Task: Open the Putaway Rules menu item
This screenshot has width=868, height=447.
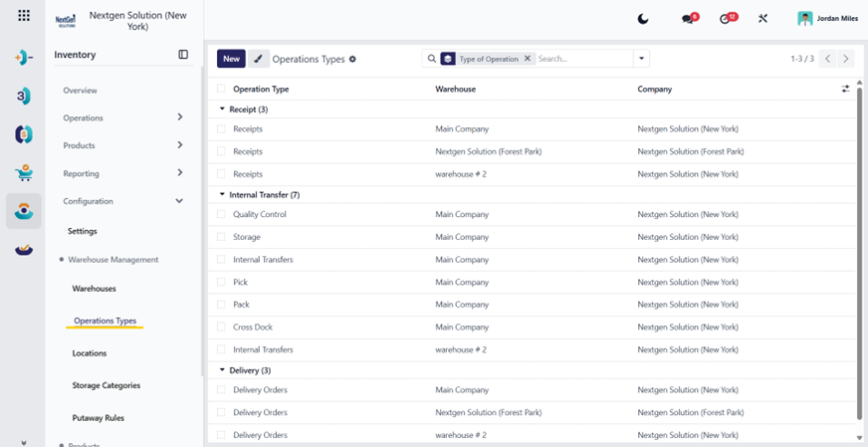Action: (98, 418)
